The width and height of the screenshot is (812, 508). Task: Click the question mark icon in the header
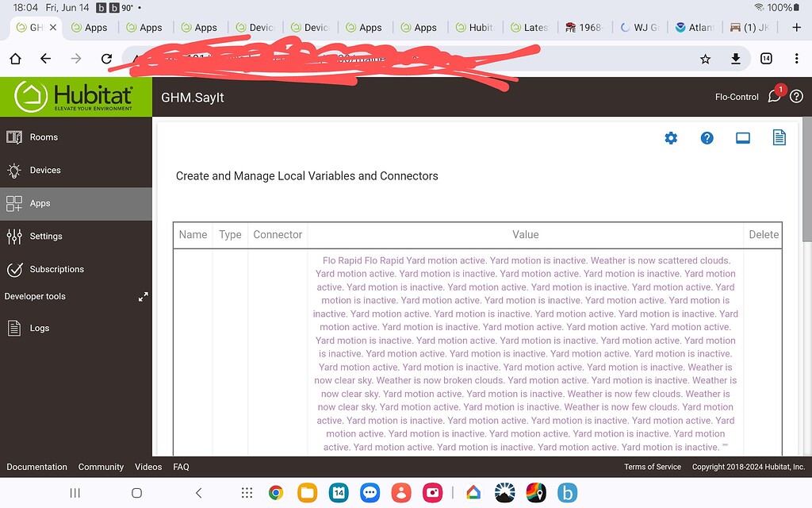point(796,96)
